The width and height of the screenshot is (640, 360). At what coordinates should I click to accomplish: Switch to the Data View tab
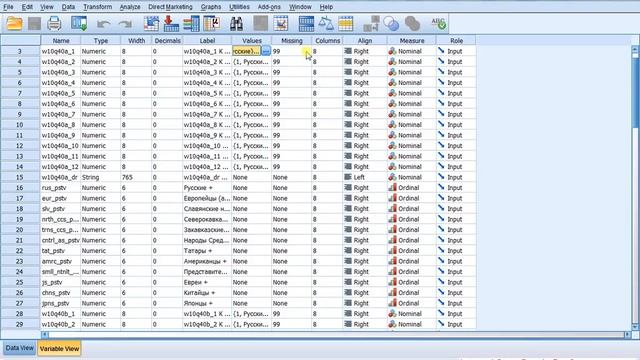pyautogui.click(x=19, y=348)
